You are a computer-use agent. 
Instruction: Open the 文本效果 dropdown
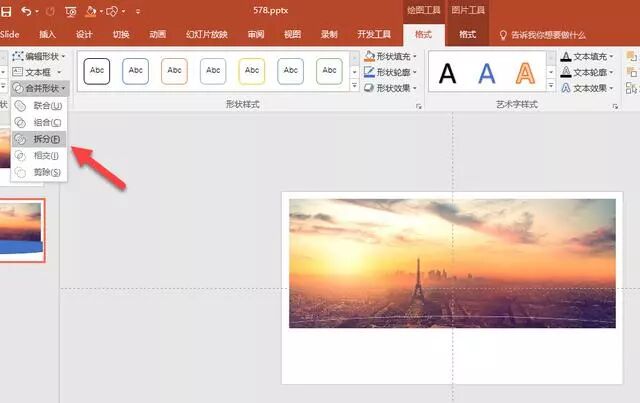point(587,88)
